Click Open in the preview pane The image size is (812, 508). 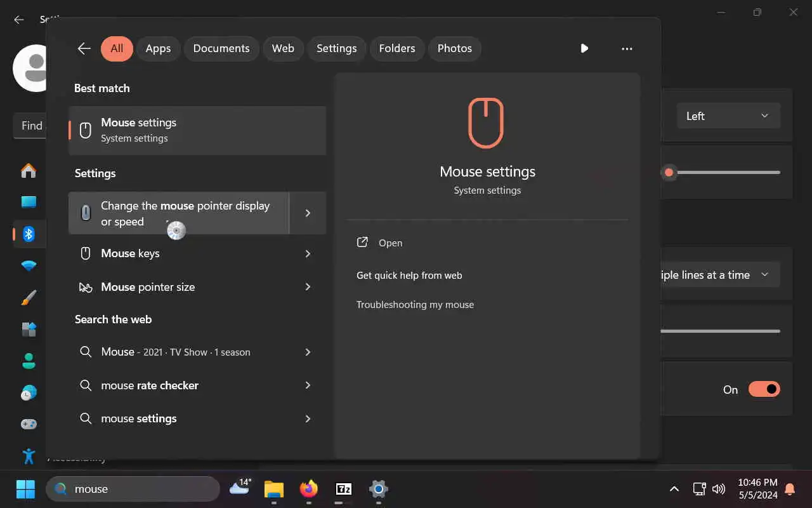pyautogui.click(x=390, y=243)
